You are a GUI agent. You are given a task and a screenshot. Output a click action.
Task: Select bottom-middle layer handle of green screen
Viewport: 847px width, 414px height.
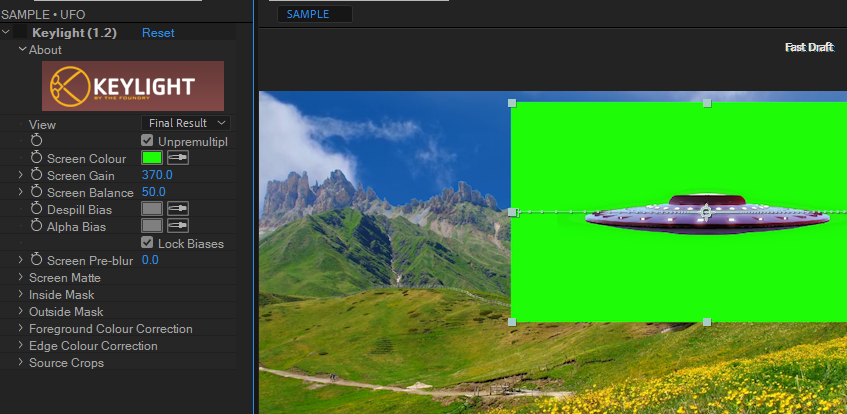click(x=707, y=322)
